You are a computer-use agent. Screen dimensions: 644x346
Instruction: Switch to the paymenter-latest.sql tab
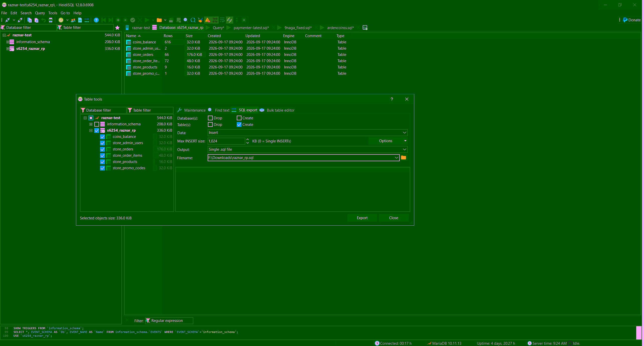pos(251,28)
